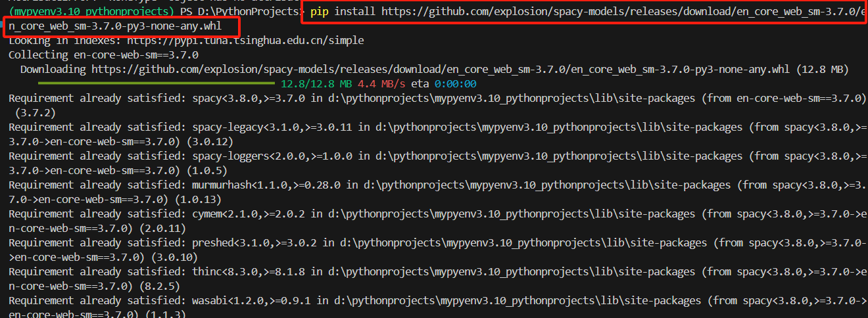Image resolution: width=868 pixels, height=318 pixels.
Task: Click the 'Collecting en-core-web-sm==3.7.0' line
Action: [103, 55]
